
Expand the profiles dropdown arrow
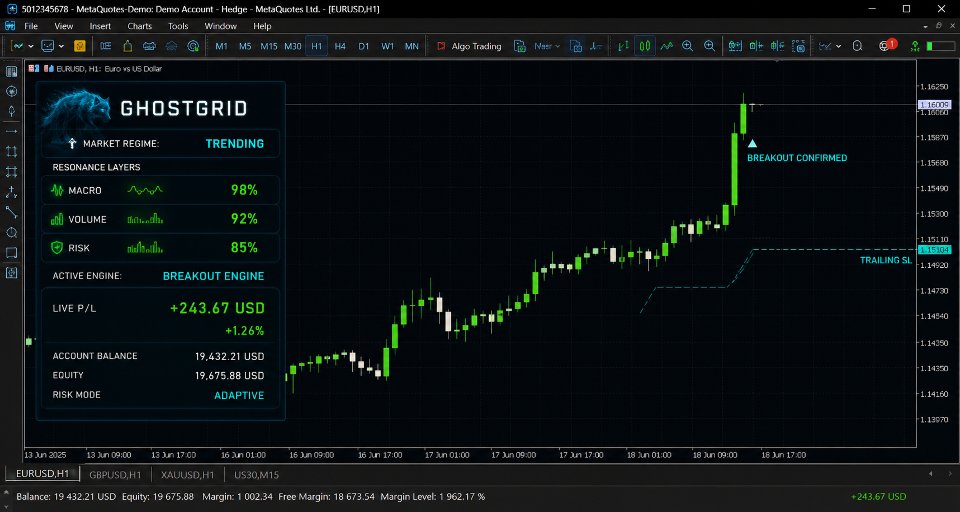pos(61,46)
